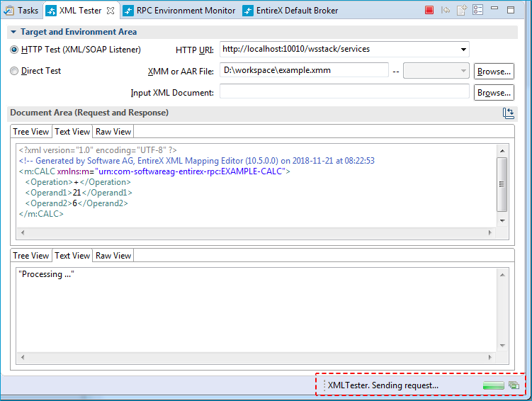Select request Tree View tab
Viewport: 532px width, 401px height.
pos(31,132)
